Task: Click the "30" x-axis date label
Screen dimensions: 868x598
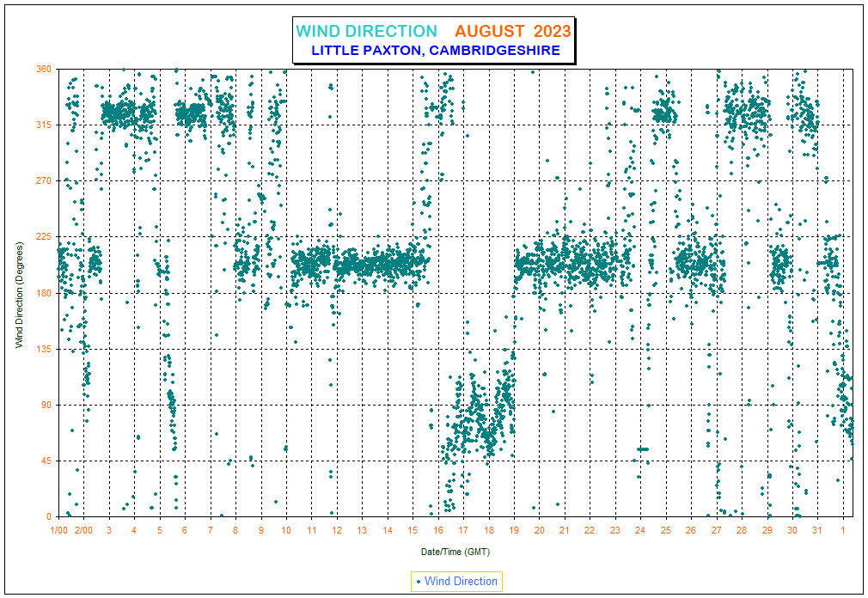Action: [792, 530]
